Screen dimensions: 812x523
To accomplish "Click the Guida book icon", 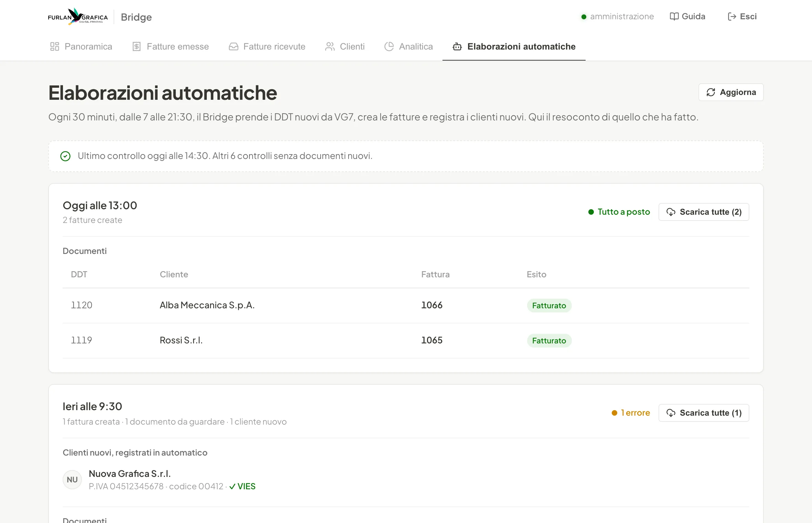I will tap(674, 17).
